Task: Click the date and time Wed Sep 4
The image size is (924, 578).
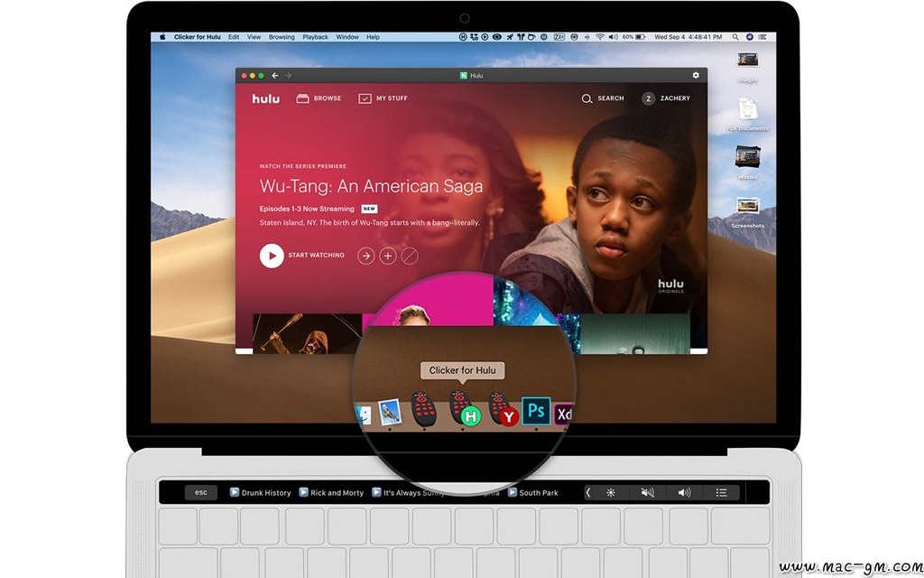Action: (x=688, y=36)
